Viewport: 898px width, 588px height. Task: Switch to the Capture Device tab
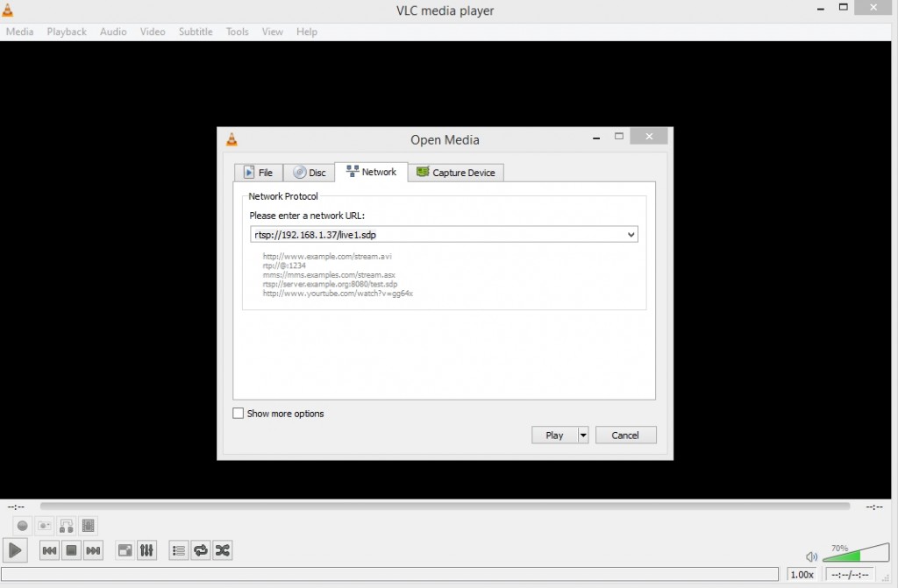click(456, 173)
